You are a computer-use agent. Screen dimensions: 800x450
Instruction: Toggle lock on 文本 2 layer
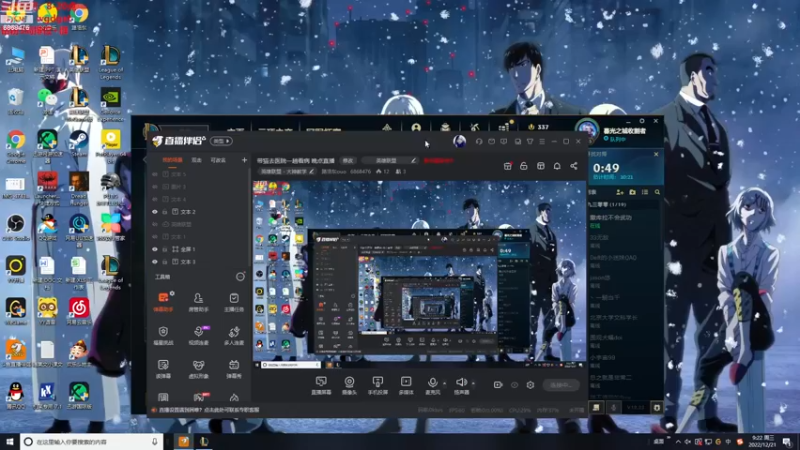coord(165,212)
